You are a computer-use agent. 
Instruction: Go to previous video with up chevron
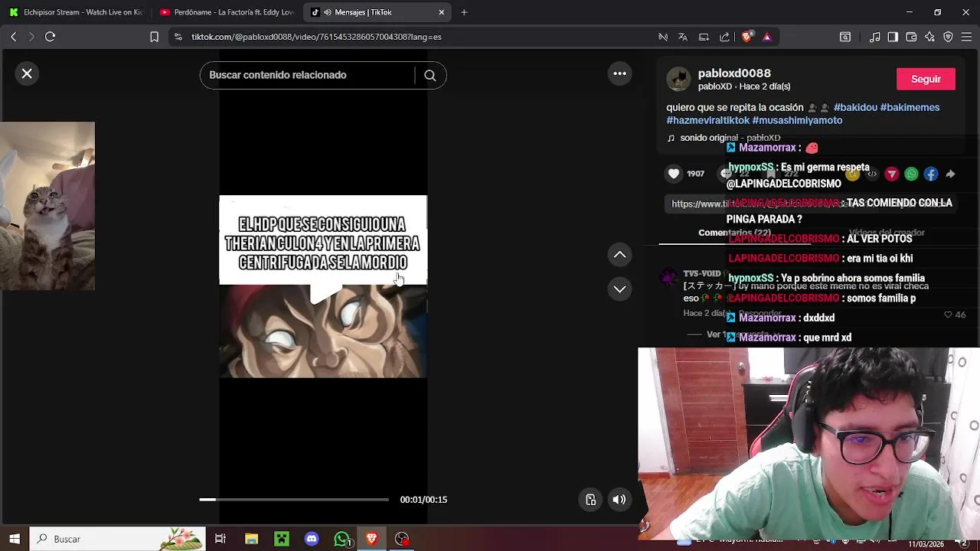[619, 254]
